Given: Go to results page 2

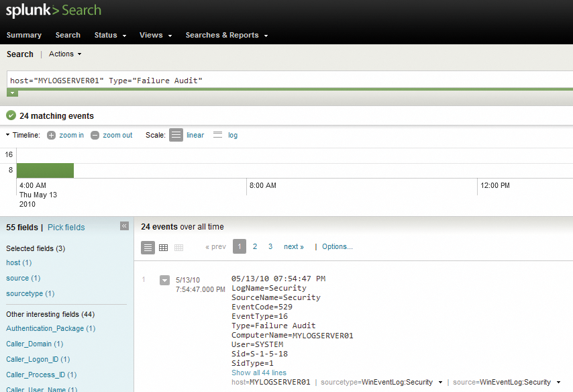Looking at the screenshot, I should point(255,246).
